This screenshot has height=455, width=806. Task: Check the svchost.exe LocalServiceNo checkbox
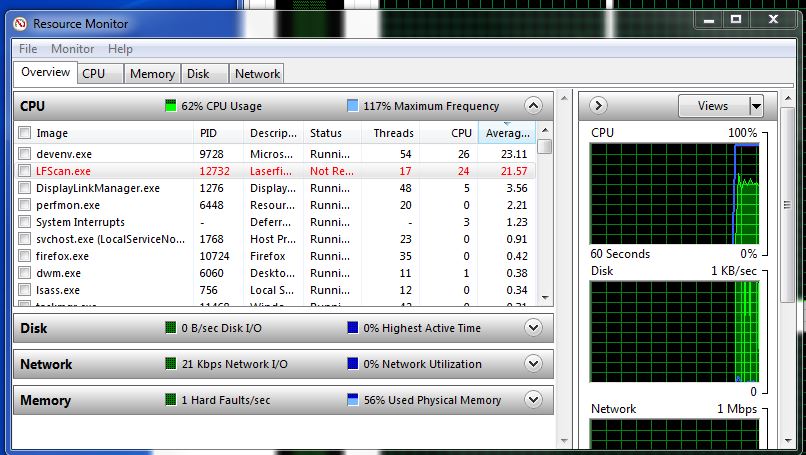[x=24, y=239]
